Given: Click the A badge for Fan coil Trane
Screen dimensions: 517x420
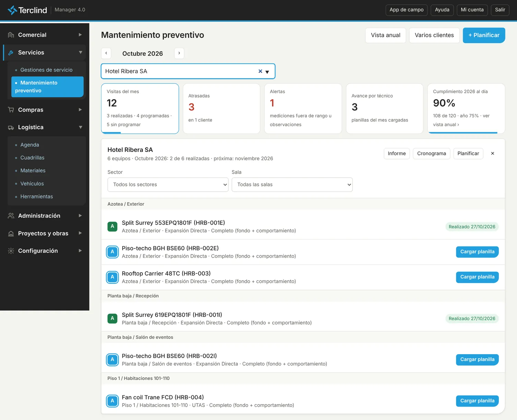Looking at the screenshot, I should click(112, 401).
